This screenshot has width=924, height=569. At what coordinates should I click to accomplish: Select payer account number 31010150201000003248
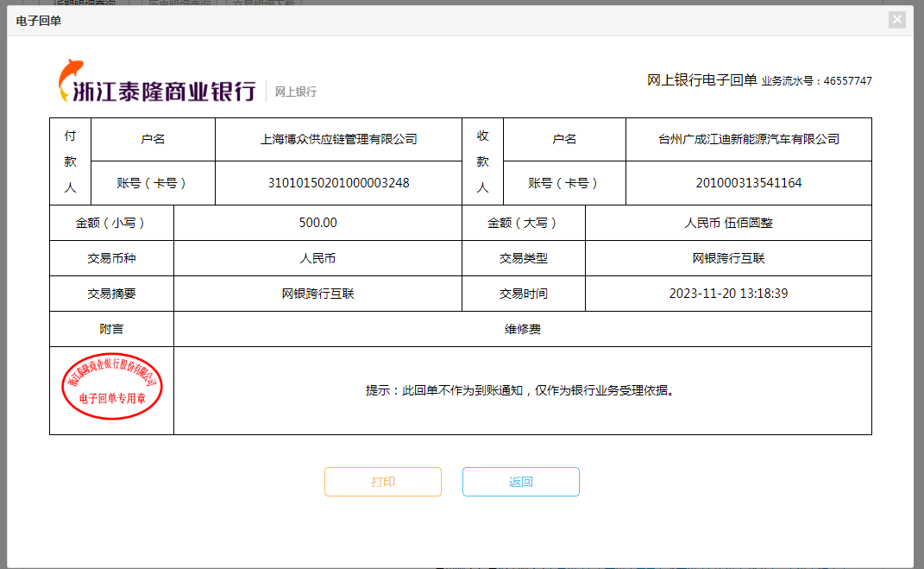[x=338, y=183]
